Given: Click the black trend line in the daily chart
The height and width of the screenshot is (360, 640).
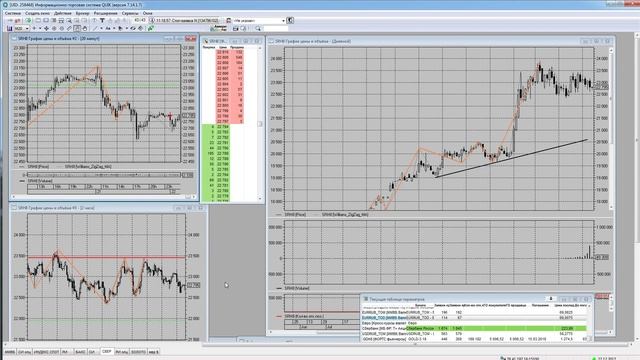Looking at the screenshot, I should coord(511,158).
